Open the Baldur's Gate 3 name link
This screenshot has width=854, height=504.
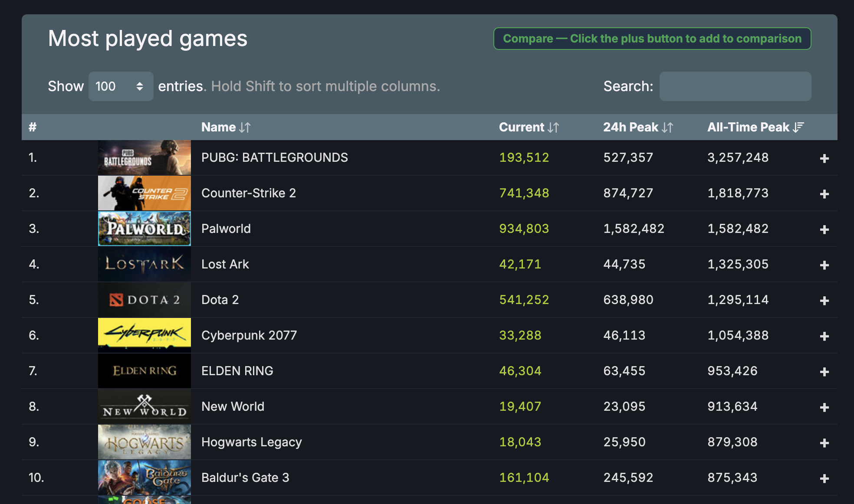coord(245,478)
